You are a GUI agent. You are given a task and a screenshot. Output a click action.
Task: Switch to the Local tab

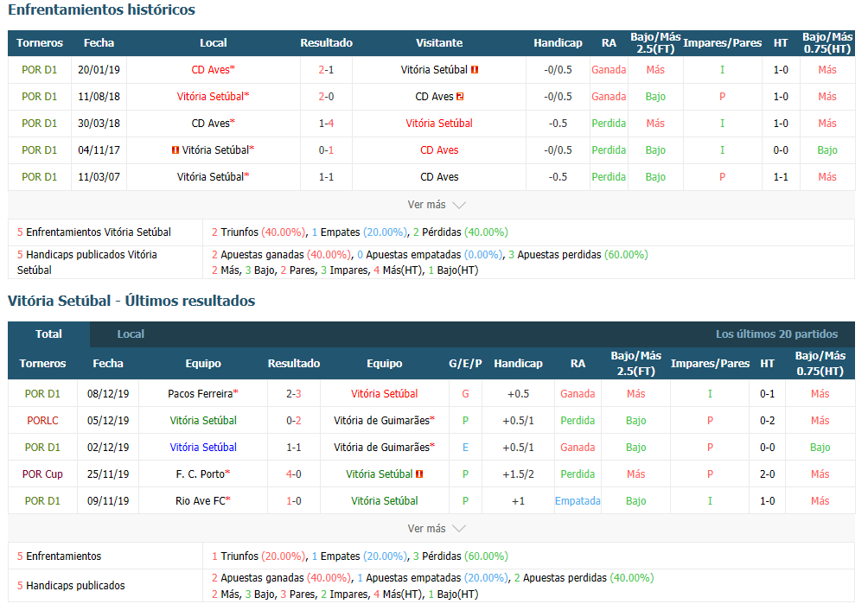coord(131,334)
